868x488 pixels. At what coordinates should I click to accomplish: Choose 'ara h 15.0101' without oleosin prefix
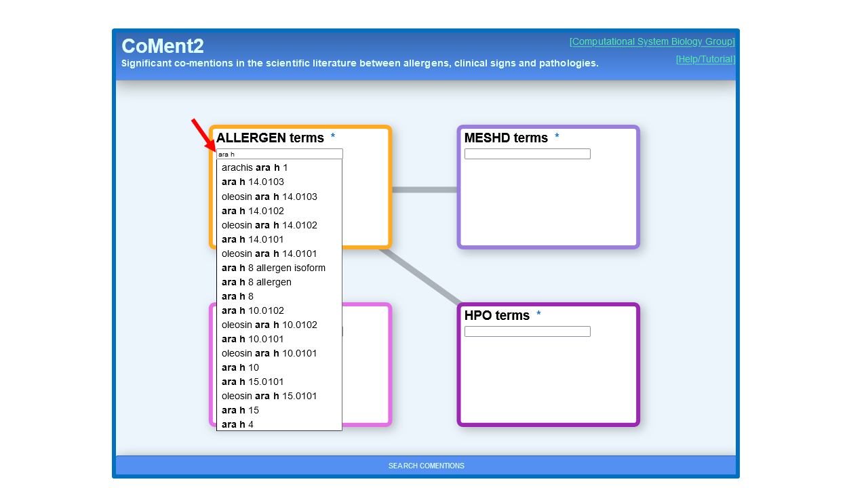pyautogui.click(x=253, y=382)
